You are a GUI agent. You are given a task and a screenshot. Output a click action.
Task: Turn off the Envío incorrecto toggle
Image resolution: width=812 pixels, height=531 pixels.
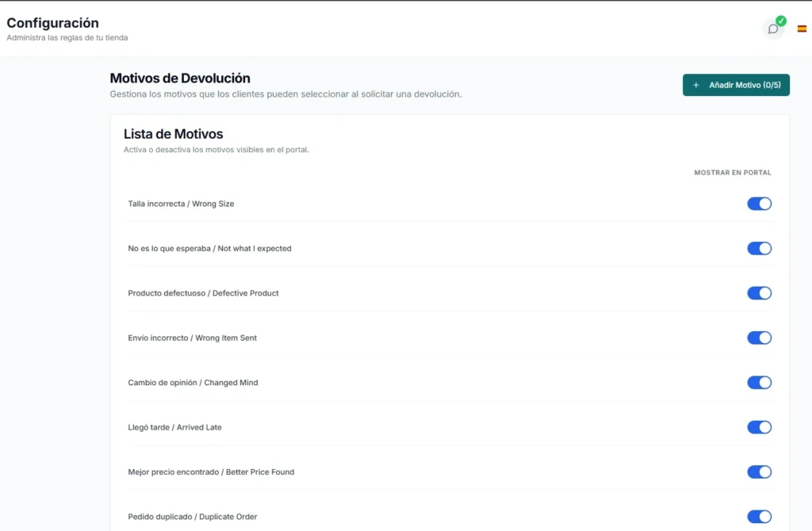click(759, 338)
